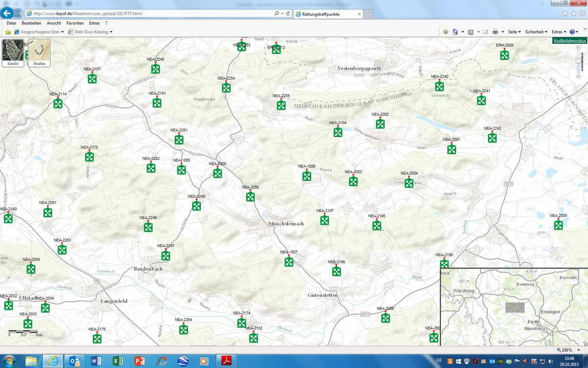588x368 pixels.
Task: Open the Sicherheit dropdown menu
Action: coord(537,31)
